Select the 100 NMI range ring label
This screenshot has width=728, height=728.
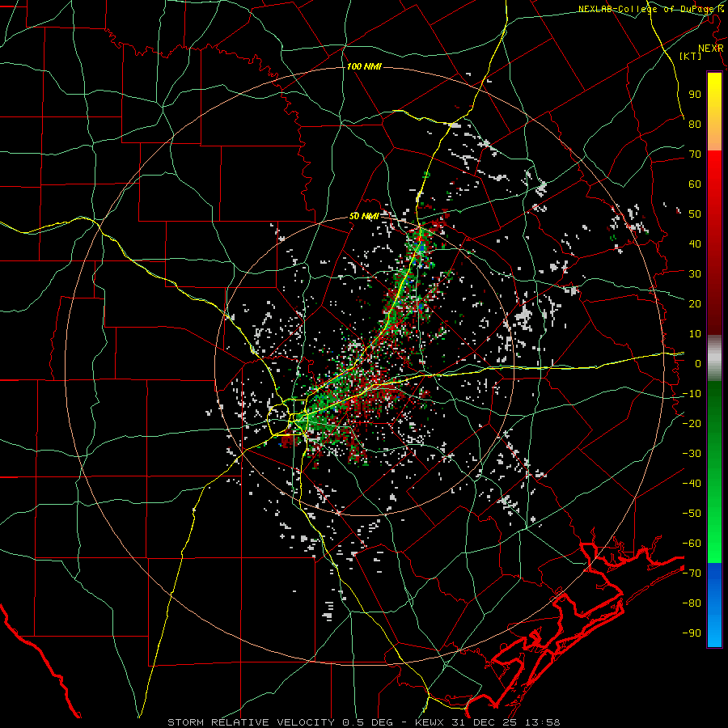pos(364,66)
